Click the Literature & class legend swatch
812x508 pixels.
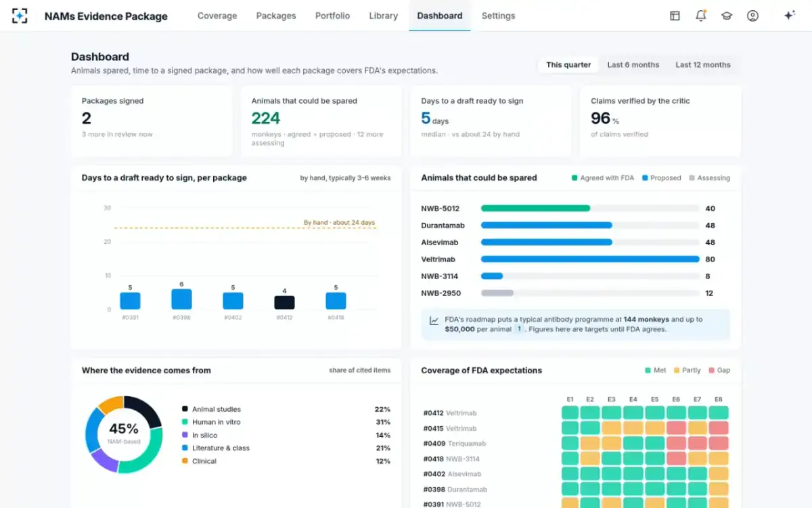[x=185, y=448]
